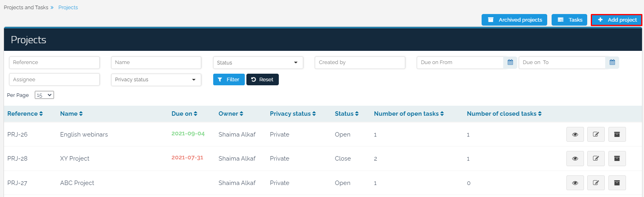Sort the table by Reference column

(25, 114)
